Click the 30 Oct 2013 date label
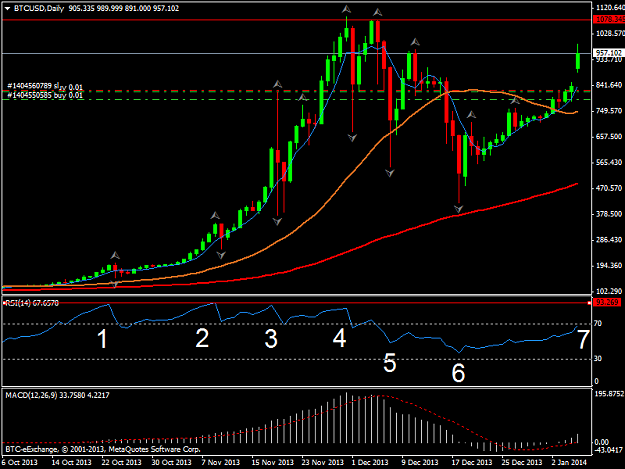This screenshot has height=469, width=625. (x=171, y=462)
